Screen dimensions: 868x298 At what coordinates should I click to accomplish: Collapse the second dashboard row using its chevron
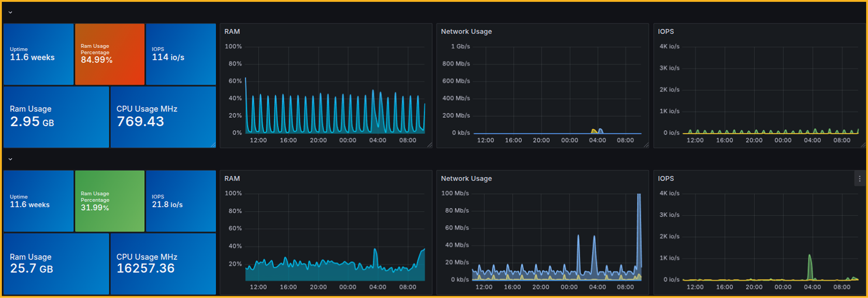coord(10,159)
